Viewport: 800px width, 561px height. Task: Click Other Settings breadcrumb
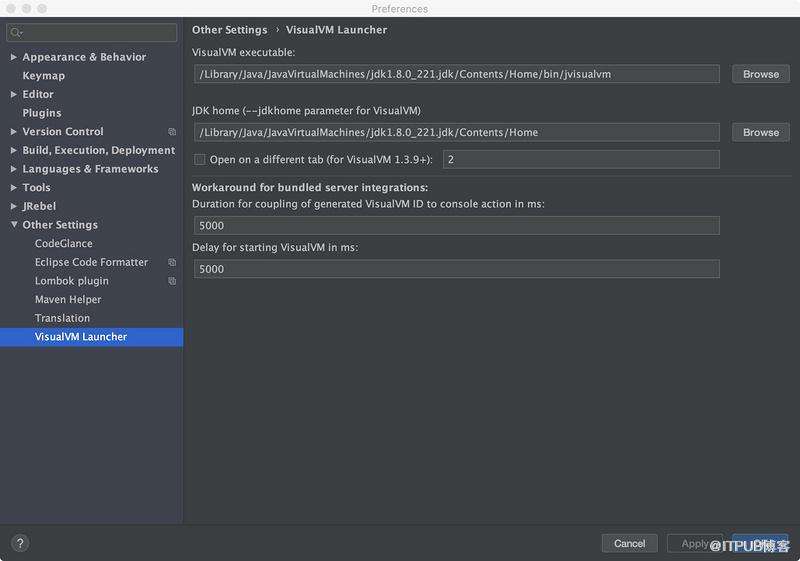tap(230, 30)
